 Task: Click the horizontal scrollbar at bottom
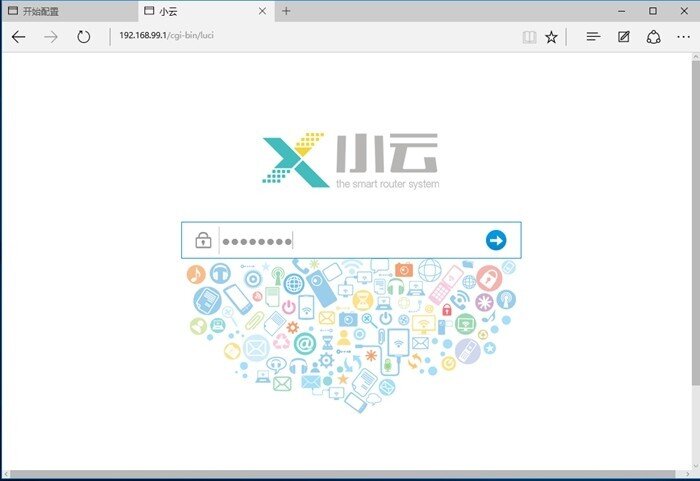(x=343, y=474)
